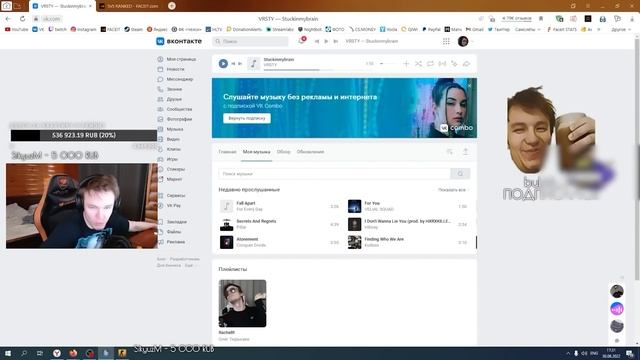
Task: Click the add playlist icon beside the tabs
Action: (x=450, y=152)
